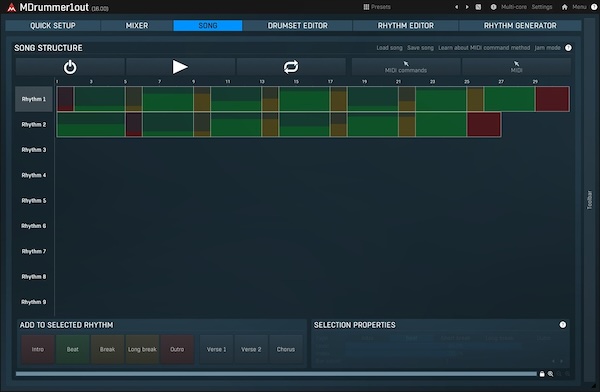The height and width of the screenshot is (392, 600).
Task: Toggle Multi-core processing
Action: point(514,7)
